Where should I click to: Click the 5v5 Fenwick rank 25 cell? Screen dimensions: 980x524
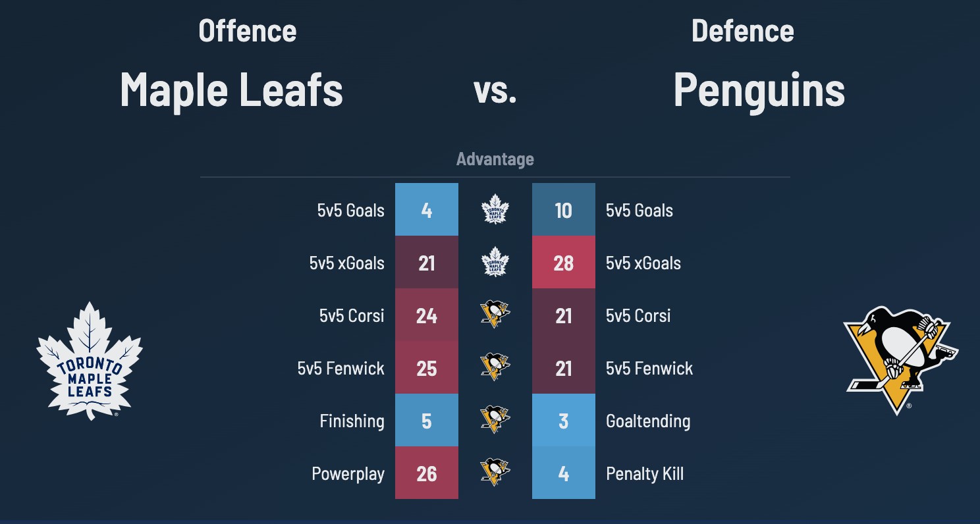pos(427,369)
